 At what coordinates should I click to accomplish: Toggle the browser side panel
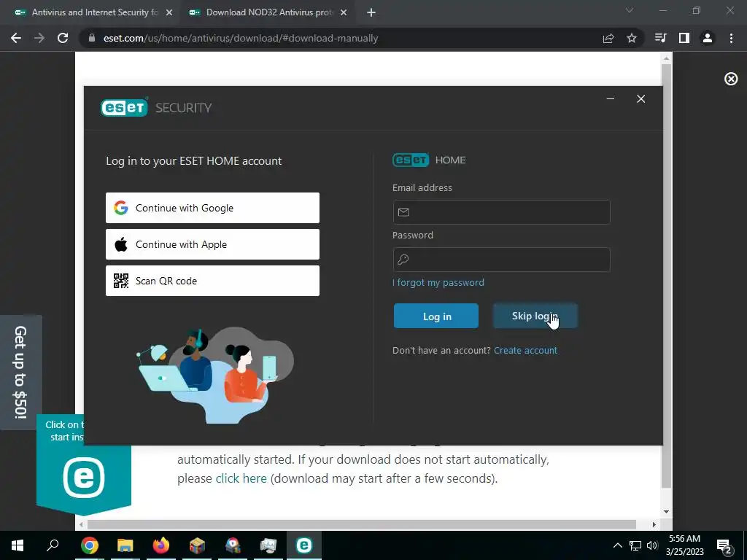point(684,38)
